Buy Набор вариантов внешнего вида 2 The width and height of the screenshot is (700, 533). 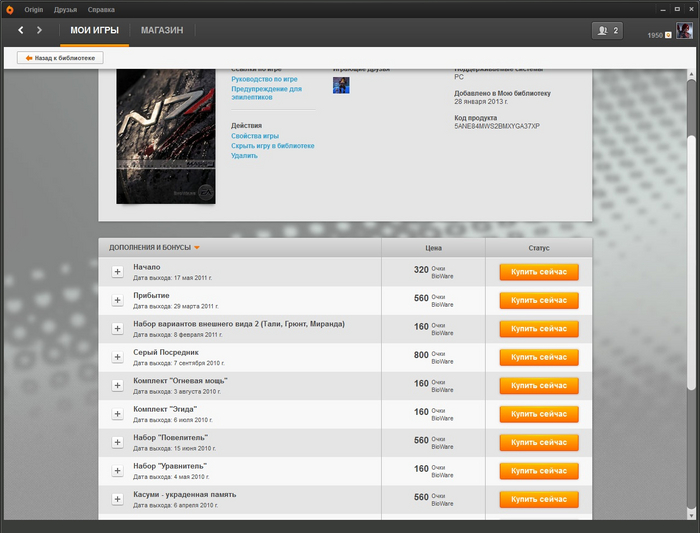tap(539, 329)
